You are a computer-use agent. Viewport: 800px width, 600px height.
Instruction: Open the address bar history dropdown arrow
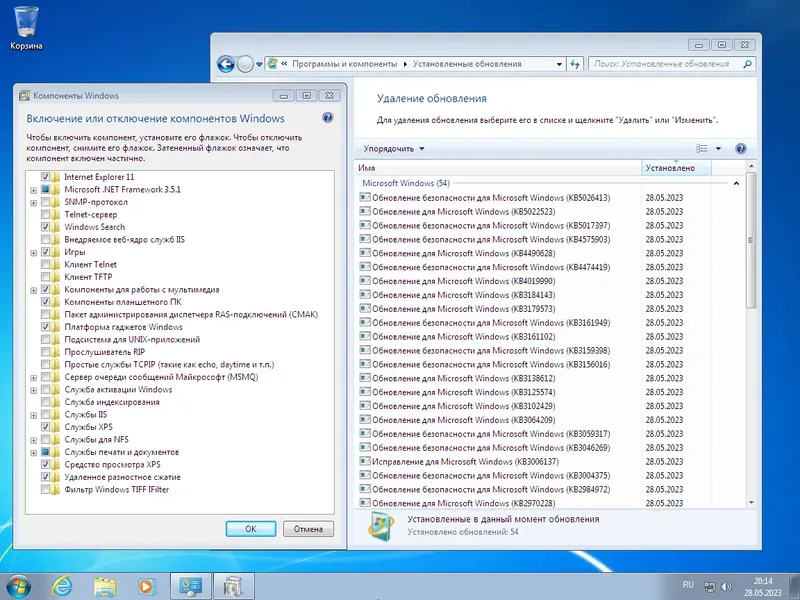pyautogui.click(x=559, y=64)
